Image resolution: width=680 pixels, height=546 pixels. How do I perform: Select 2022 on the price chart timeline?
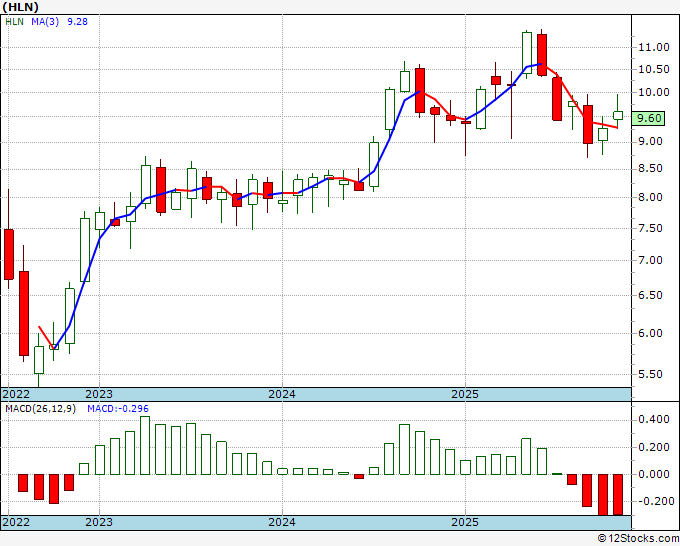16,394
